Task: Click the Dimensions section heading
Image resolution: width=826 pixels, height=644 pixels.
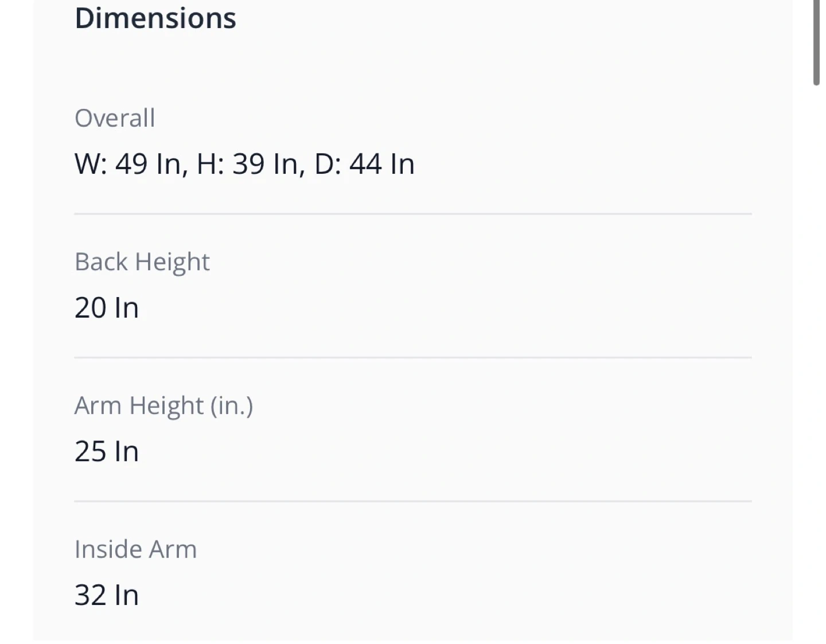Action: [x=155, y=18]
